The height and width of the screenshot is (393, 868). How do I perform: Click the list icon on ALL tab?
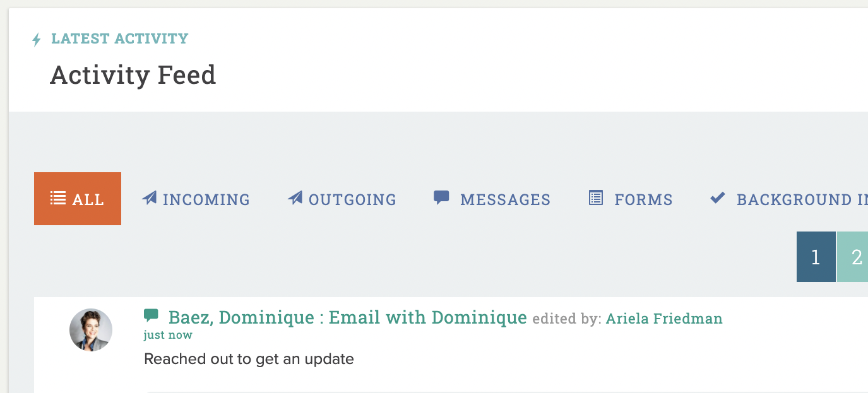pyautogui.click(x=58, y=198)
